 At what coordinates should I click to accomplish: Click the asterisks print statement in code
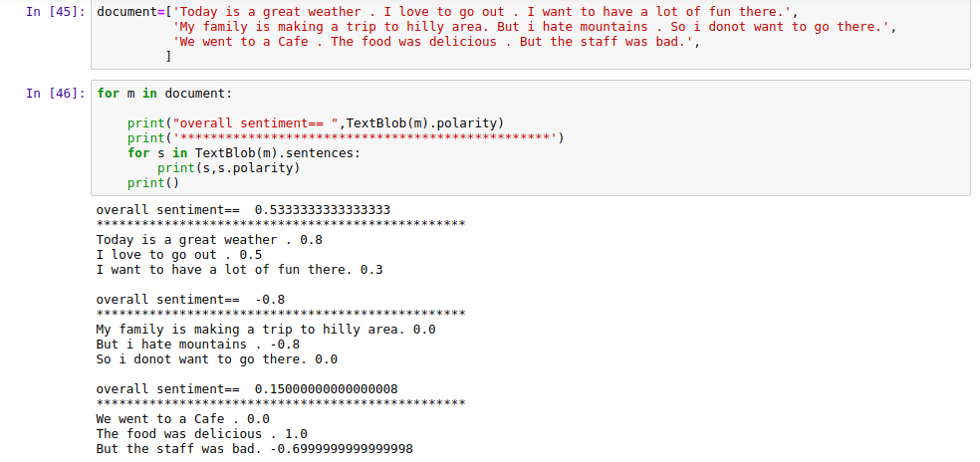pyautogui.click(x=346, y=137)
